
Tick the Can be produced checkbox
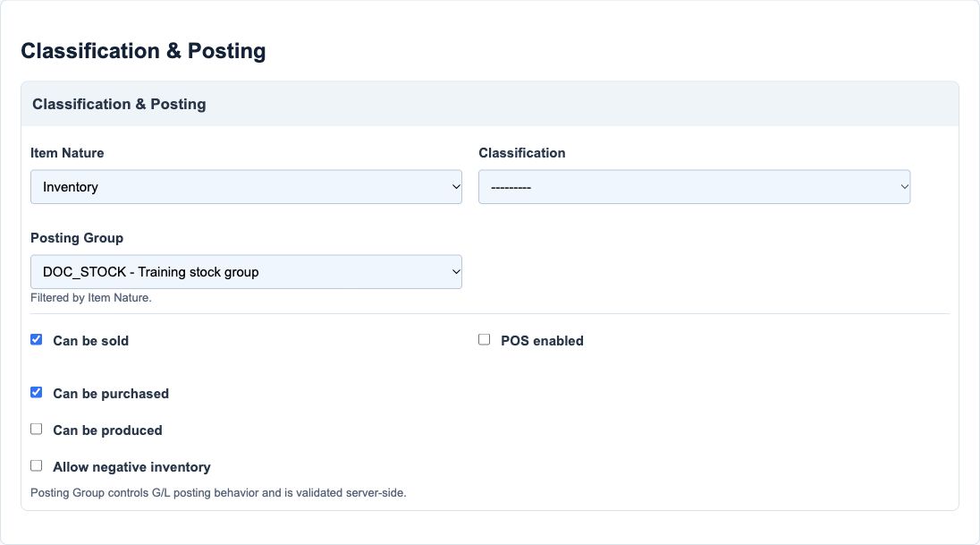point(37,430)
